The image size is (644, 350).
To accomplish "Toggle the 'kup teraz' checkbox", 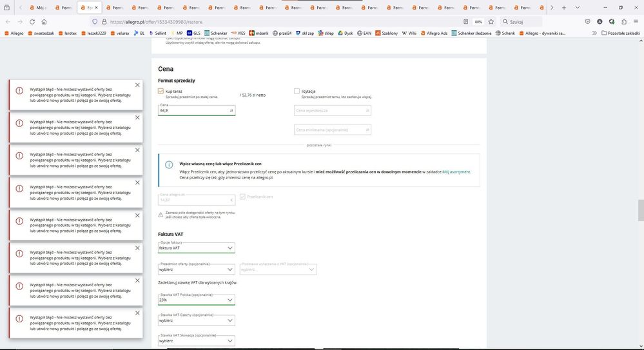I will 161,92.
